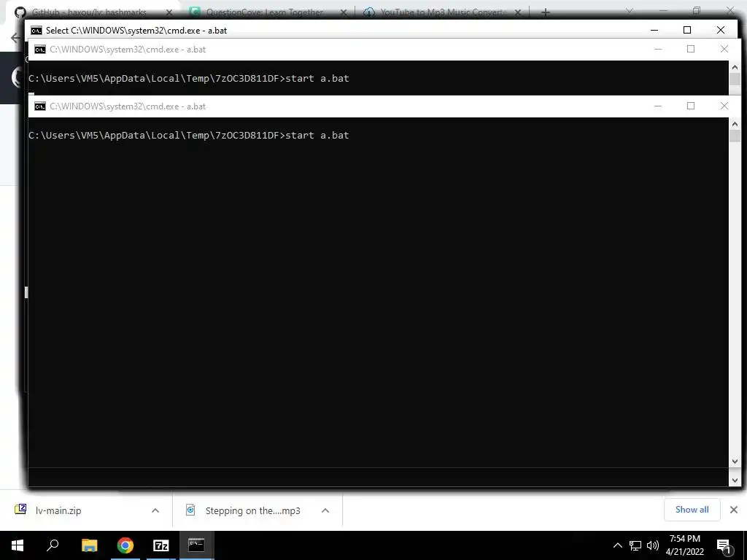Minimize the front cmd.exe window
This screenshot has height=560, width=747.
(x=658, y=106)
